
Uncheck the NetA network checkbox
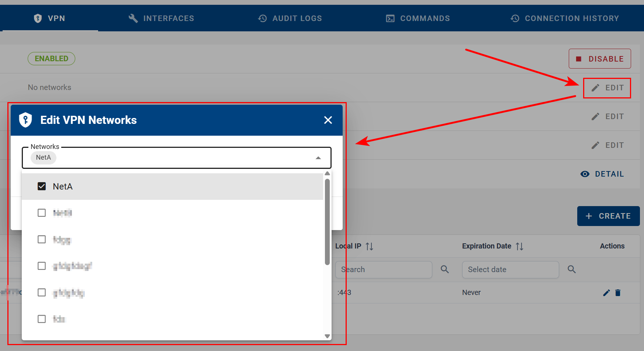point(42,187)
